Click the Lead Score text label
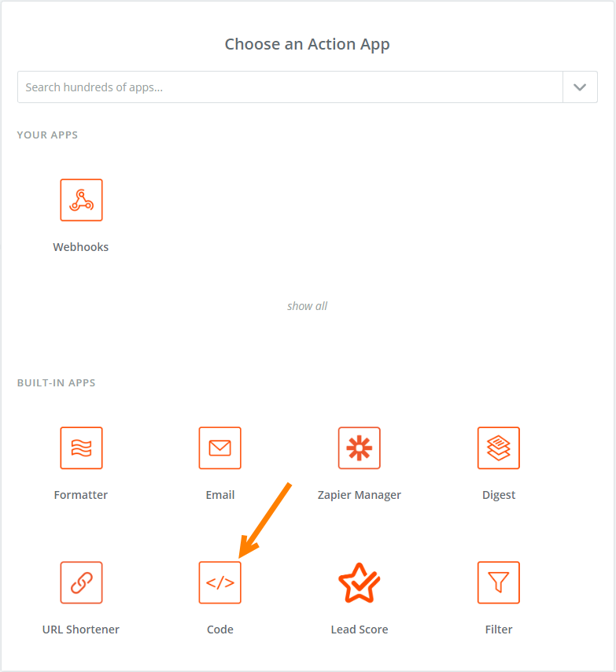Screen dimensions: 616x672 click(x=360, y=630)
